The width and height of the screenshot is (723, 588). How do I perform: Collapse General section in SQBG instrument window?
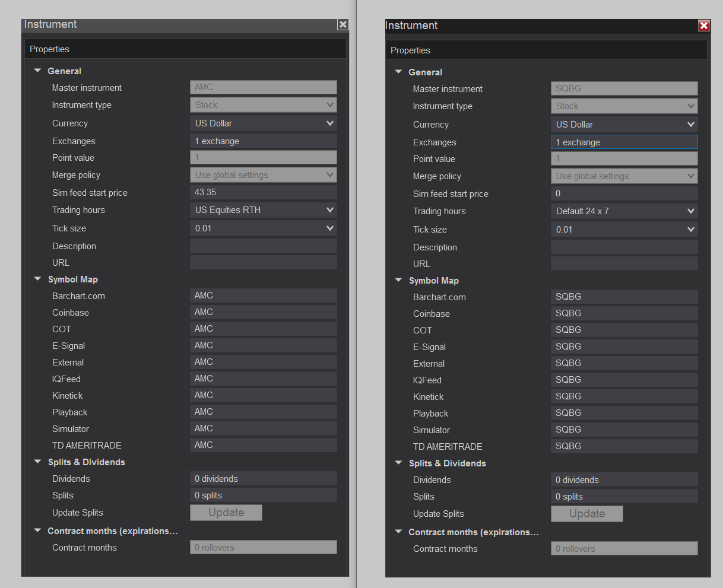pyautogui.click(x=398, y=72)
